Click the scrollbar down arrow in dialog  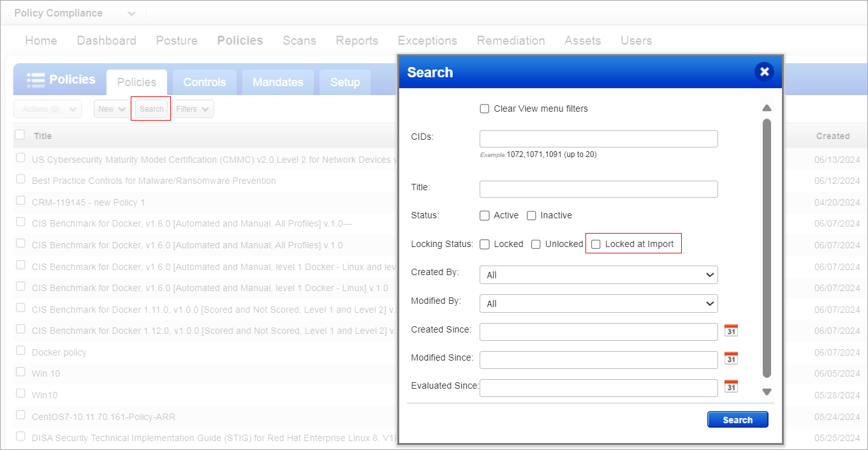click(767, 392)
